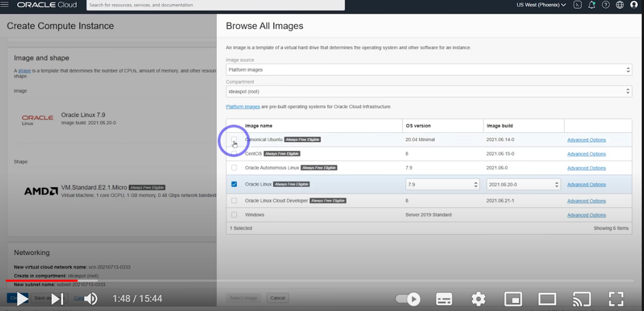644x311 pixels.
Task: Click the VM.Standard.E2.1.Micro shape name
Action: [x=93, y=187]
